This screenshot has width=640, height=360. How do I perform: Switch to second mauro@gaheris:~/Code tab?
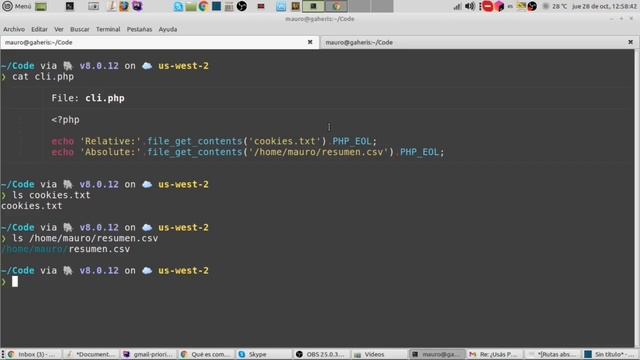pos(480,42)
